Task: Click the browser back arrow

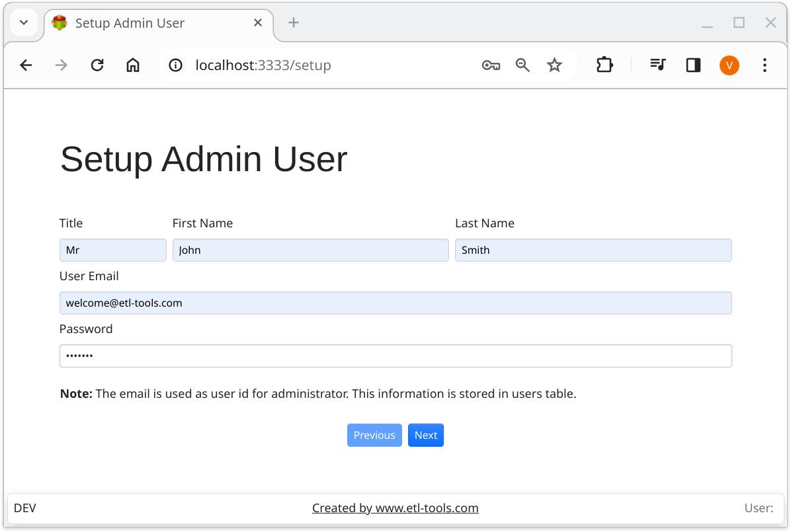Action: (x=26, y=65)
